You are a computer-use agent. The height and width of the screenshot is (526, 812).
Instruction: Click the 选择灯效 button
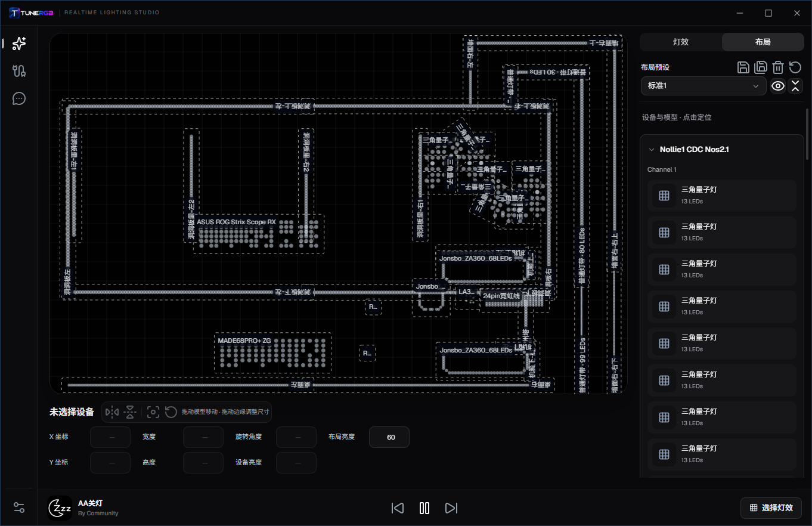(771, 508)
